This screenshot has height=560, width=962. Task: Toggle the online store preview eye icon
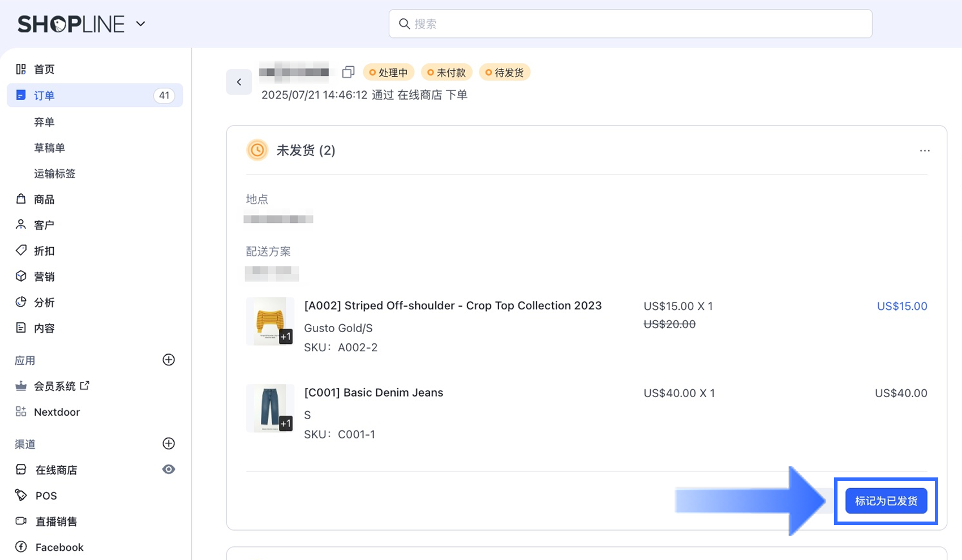point(169,469)
